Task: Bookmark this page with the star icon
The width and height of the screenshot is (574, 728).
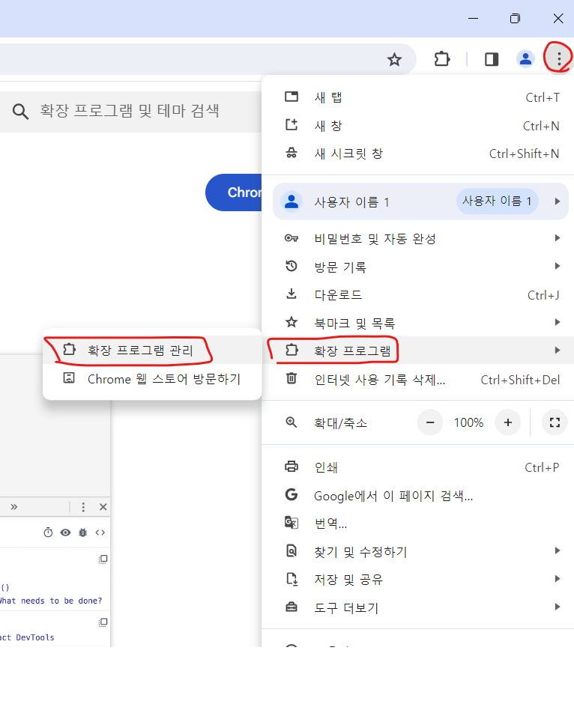Action: (394, 59)
